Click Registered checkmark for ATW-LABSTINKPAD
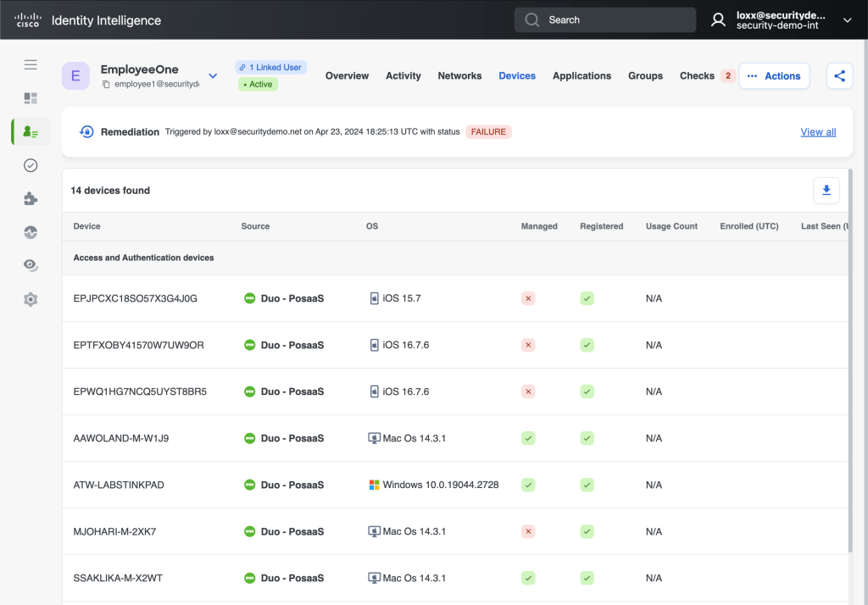Image resolution: width=868 pixels, height=605 pixels. 587,485
